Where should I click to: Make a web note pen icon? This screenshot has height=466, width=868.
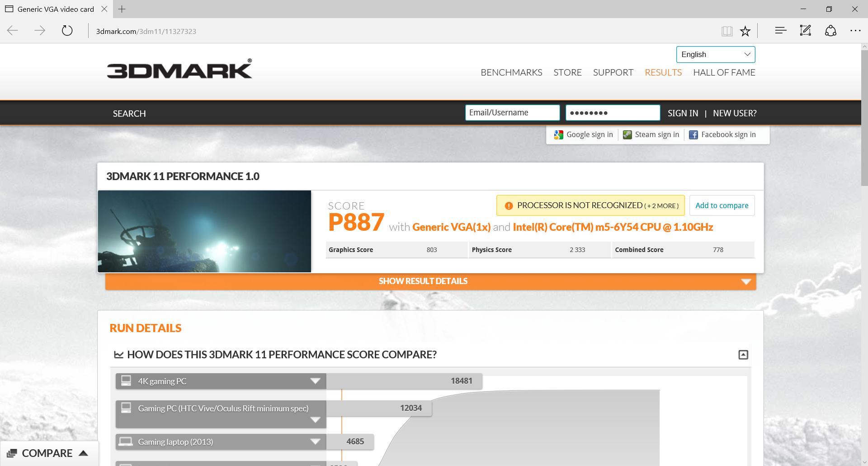[806, 31]
